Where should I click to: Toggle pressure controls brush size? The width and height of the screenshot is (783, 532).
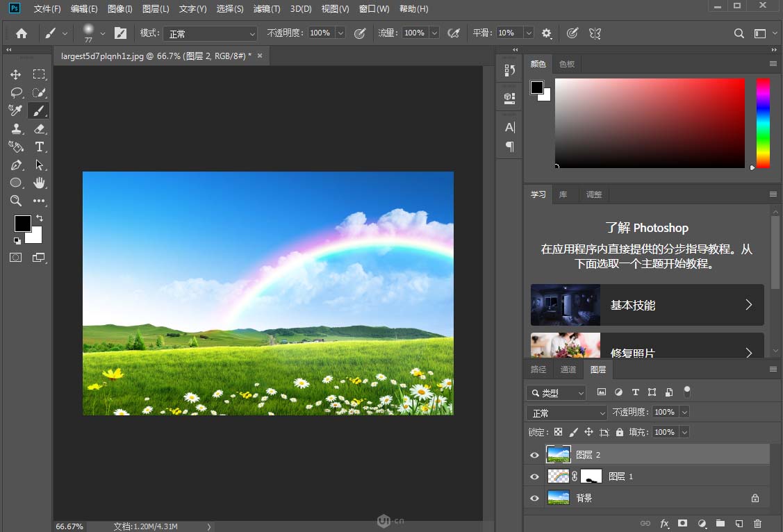[572, 33]
